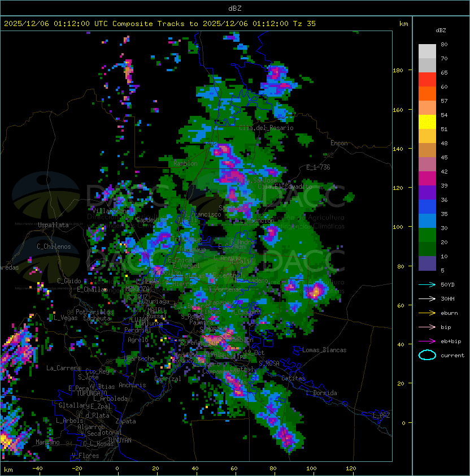Click the cyan ellipse 'current' legend symbol
The width and height of the screenshot is (470, 476).
pyautogui.click(x=427, y=355)
